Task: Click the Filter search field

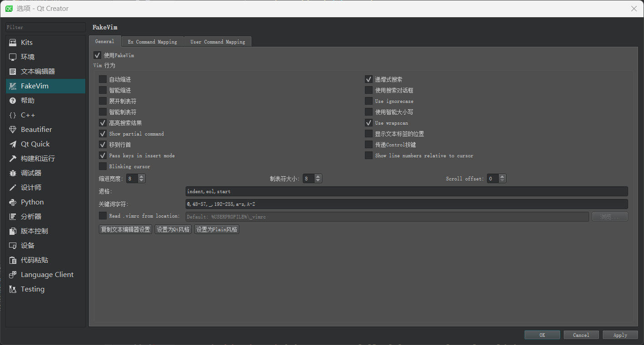Action: pyautogui.click(x=45, y=28)
